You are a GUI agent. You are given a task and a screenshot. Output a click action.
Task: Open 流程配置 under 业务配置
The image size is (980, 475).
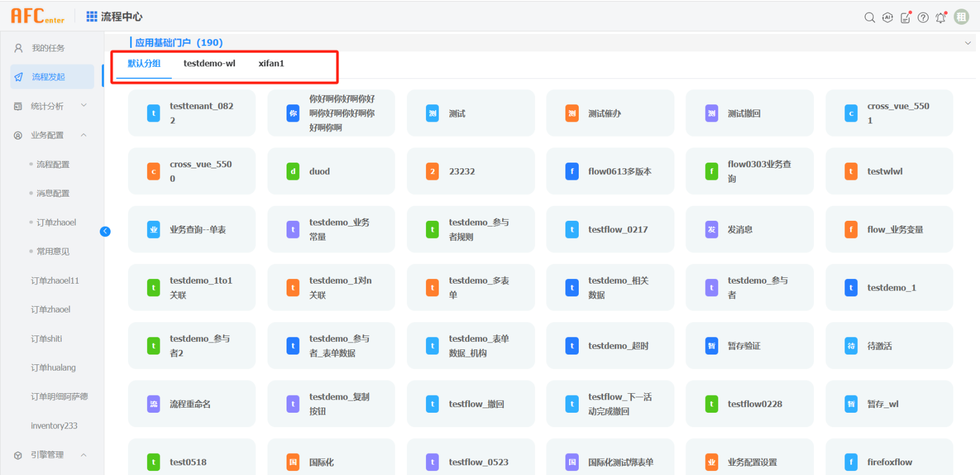click(53, 164)
